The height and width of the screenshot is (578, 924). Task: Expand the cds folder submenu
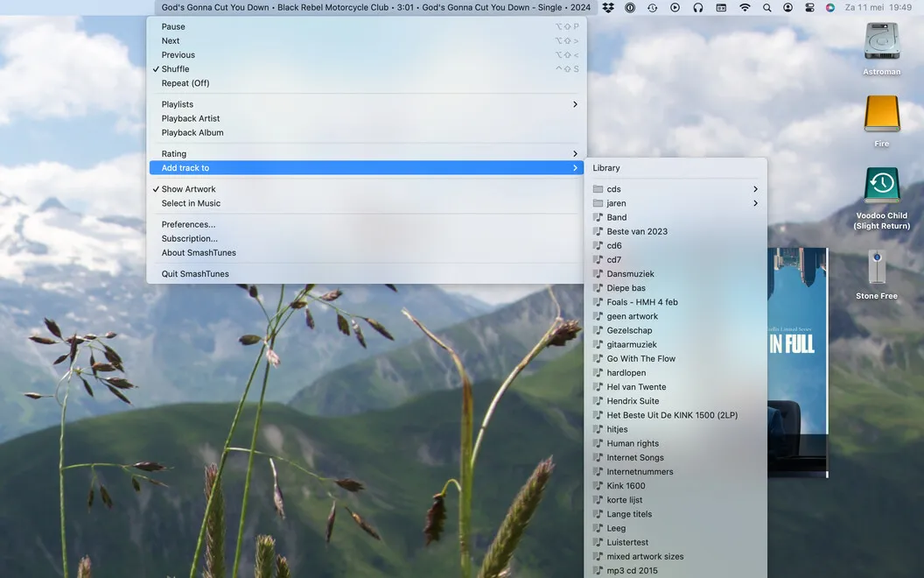[675, 189]
